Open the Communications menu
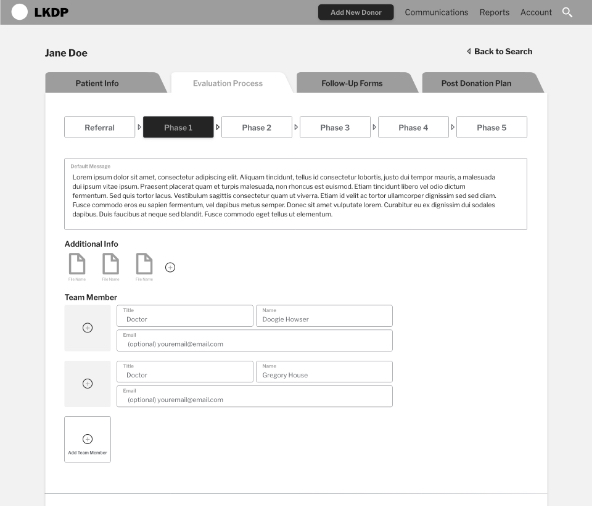The image size is (592, 506). pos(436,12)
